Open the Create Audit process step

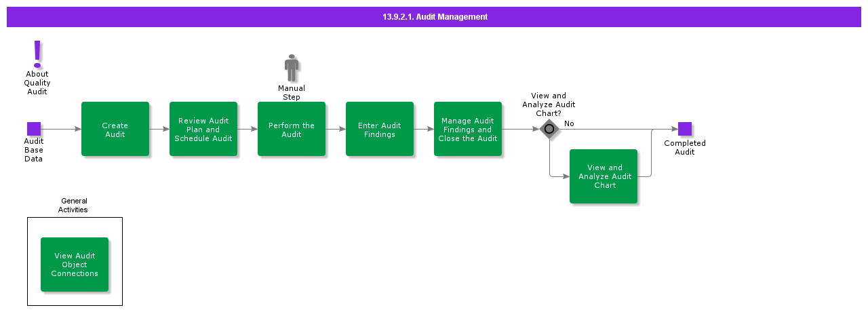(115, 129)
